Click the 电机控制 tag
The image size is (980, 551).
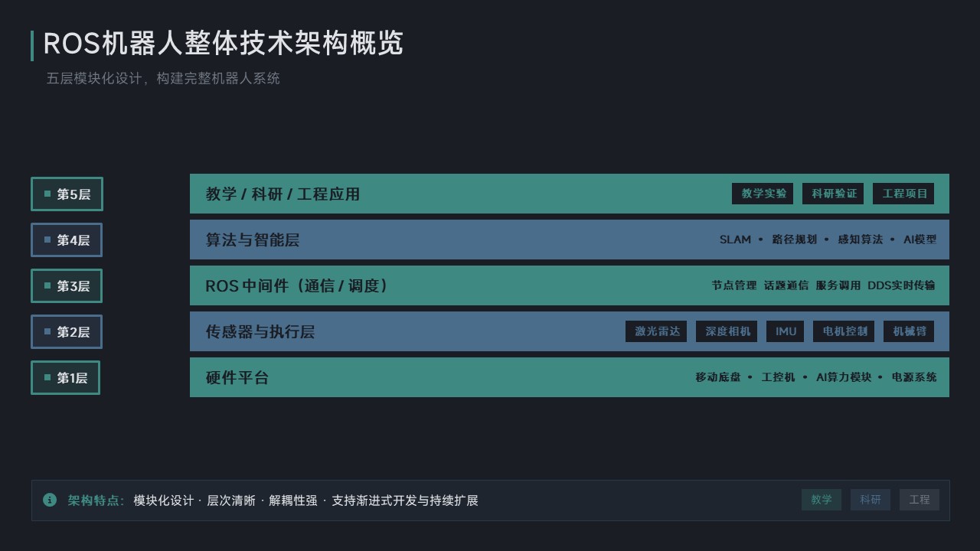tap(844, 331)
